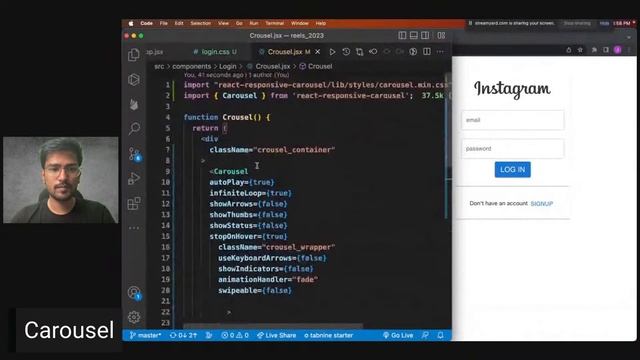This screenshot has width=640, height=360.
Task: Run the file with the play icon
Action: click(x=332, y=52)
